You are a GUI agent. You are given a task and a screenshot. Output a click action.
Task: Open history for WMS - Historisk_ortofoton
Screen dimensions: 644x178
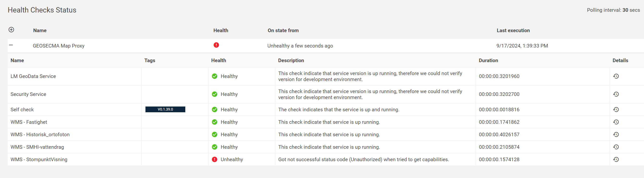616,135
